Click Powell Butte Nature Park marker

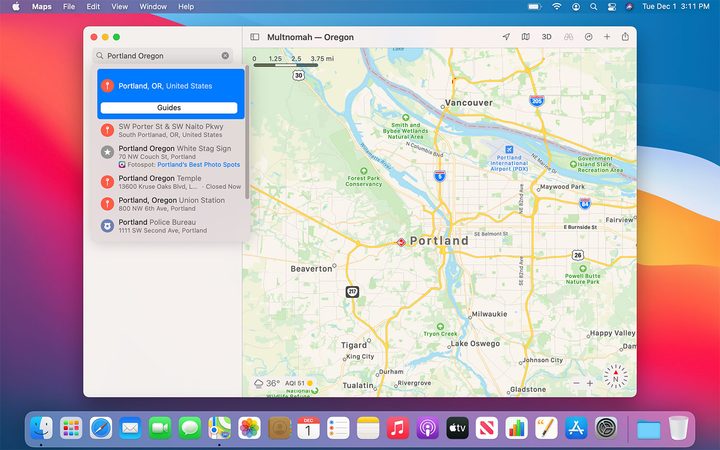pos(583,269)
